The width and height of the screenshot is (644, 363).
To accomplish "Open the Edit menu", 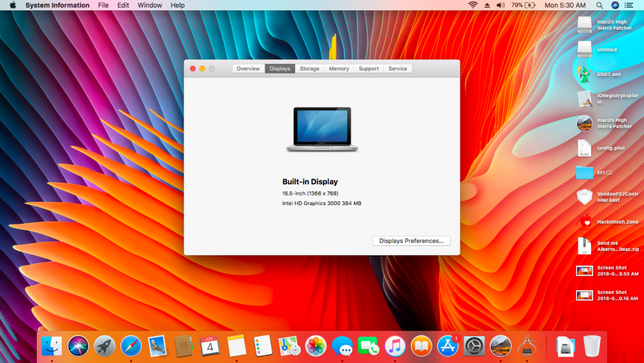I will click(x=123, y=5).
